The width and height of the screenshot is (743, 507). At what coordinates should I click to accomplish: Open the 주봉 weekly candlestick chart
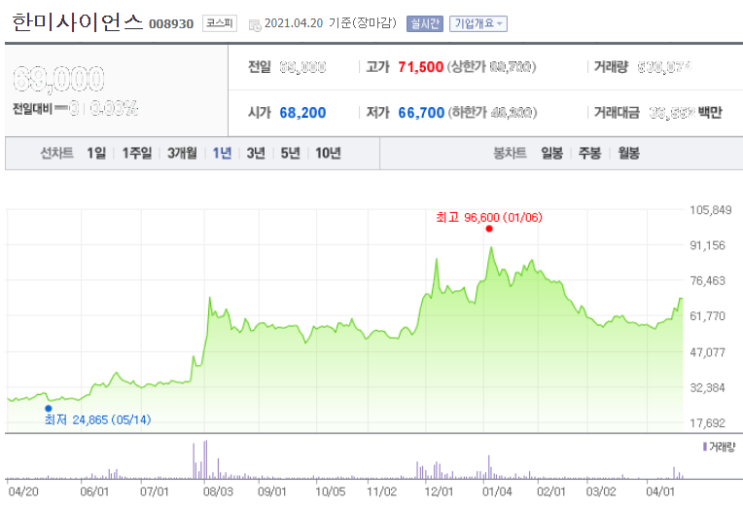coord(590,153)
